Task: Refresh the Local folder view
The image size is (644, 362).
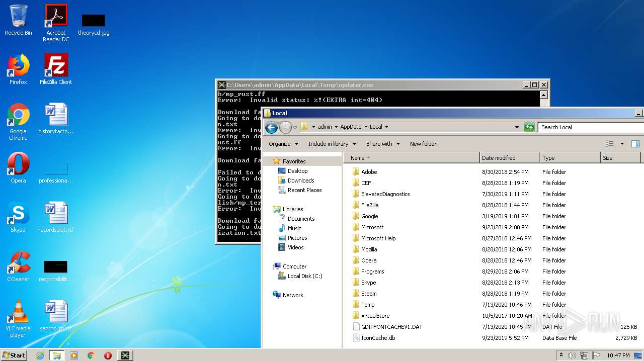Action: coord(529,127)
